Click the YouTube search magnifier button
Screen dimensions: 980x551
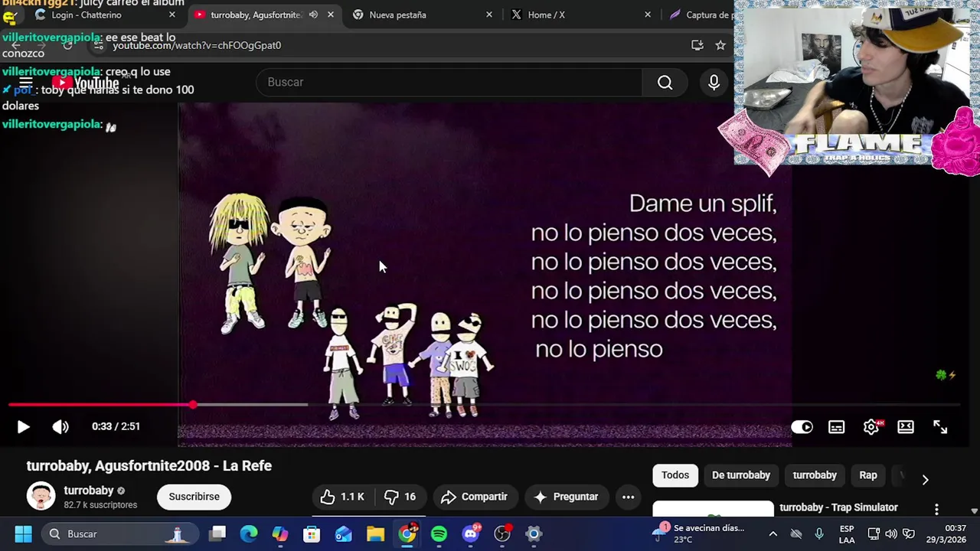665,82
